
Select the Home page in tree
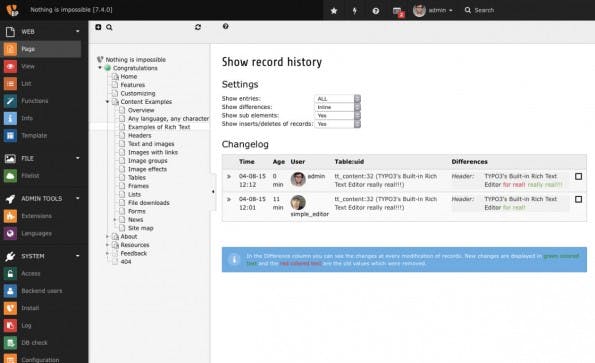[129, 77]
